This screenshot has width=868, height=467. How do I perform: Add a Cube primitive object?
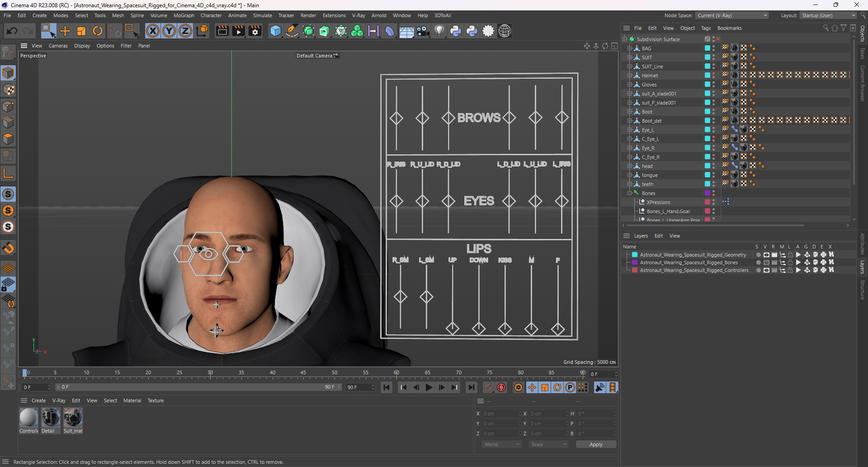(x=275, y=31)
